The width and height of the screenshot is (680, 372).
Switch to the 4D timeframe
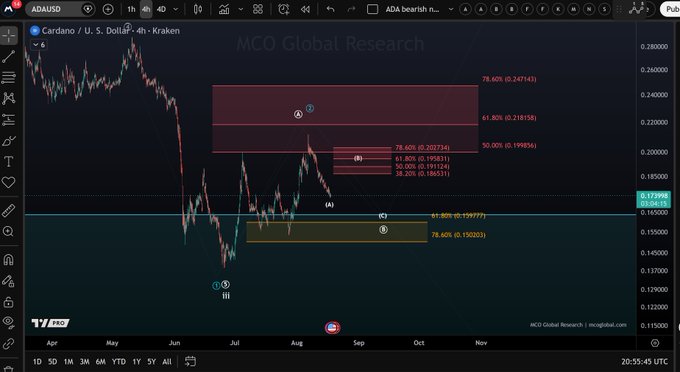161,9
